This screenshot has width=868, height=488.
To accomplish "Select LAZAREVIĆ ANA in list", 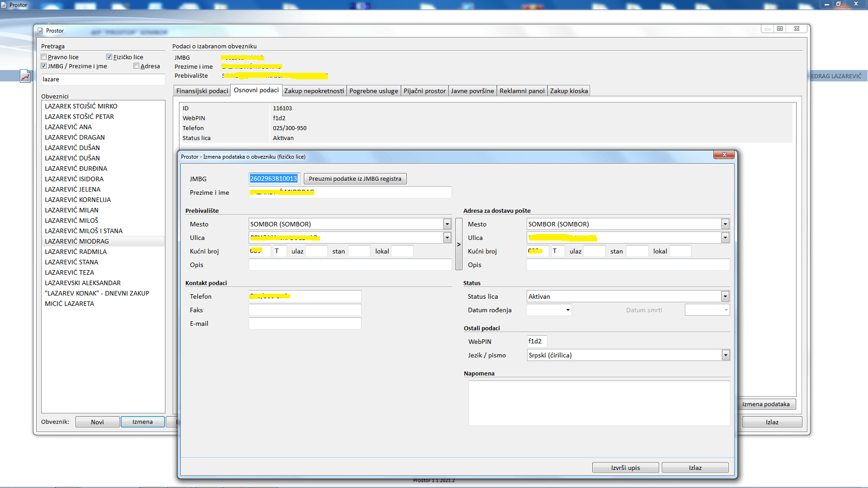I will tap(103, 127).
